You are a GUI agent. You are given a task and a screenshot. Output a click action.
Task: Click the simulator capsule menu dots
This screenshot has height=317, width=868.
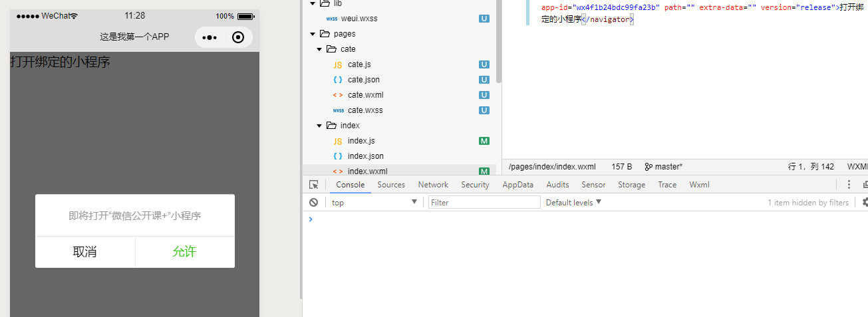point(210,38)
